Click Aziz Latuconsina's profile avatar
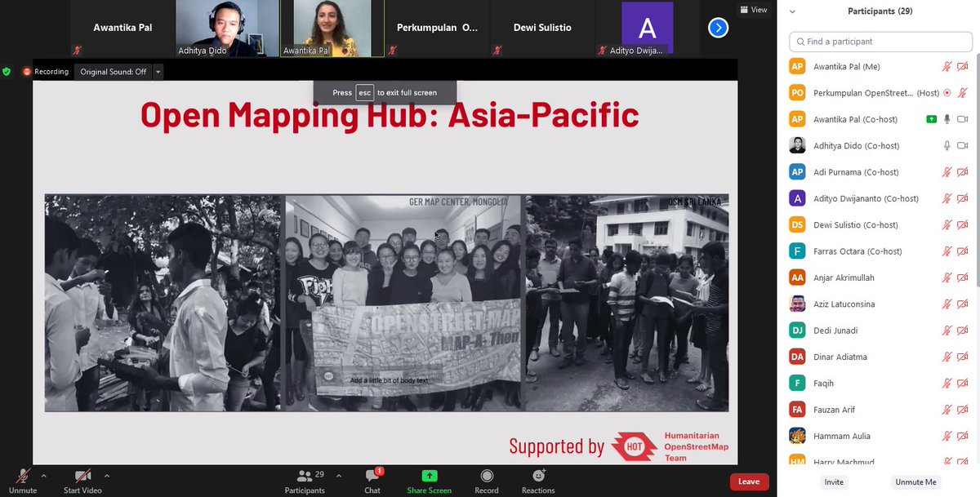The height and width of the screenshot is (497, 980). [798, 304]
